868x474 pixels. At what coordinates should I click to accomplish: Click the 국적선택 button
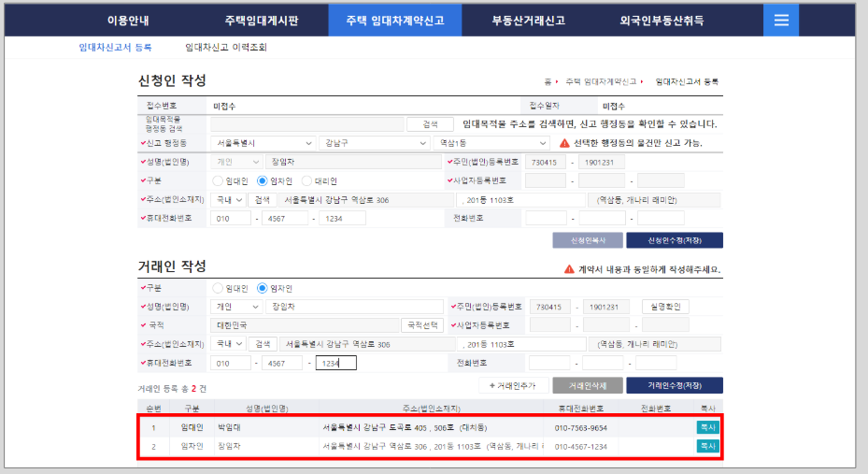coord(422,325)
